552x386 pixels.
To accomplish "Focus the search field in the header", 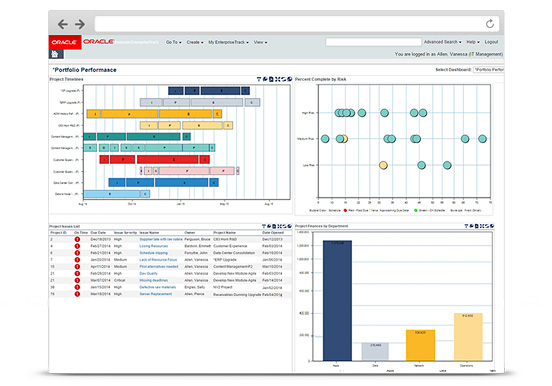I will coord(373,42).
